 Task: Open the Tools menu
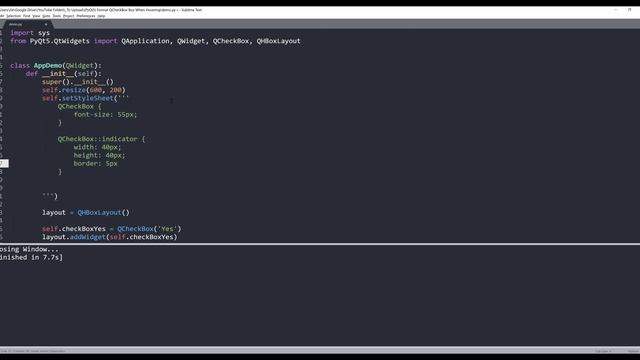point(57,16)
